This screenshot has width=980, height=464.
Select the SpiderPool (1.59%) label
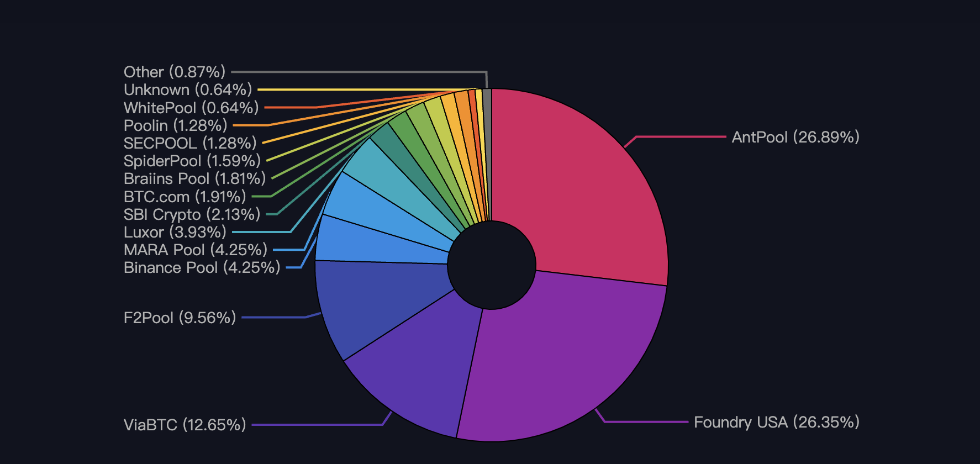192,161
